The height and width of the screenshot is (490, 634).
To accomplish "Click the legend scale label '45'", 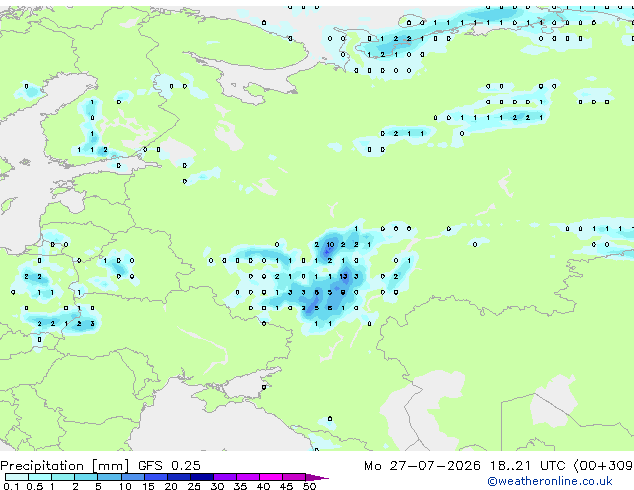I will point(286,486).
